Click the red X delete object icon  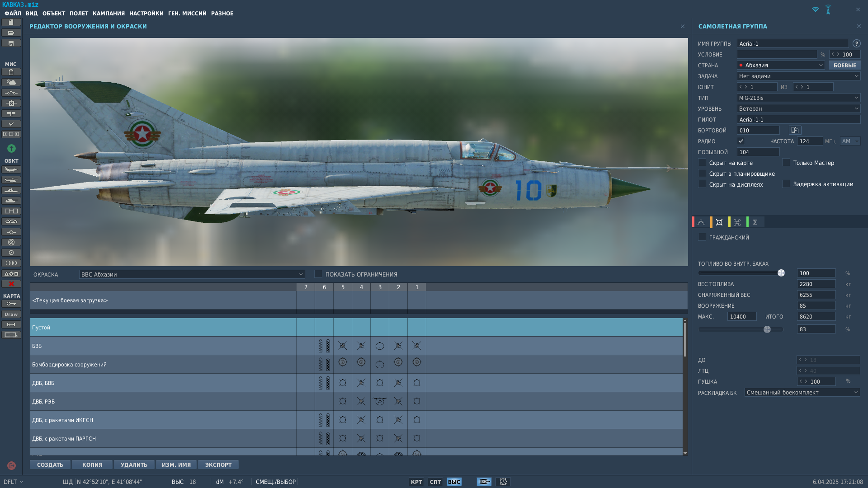(11, 284)
